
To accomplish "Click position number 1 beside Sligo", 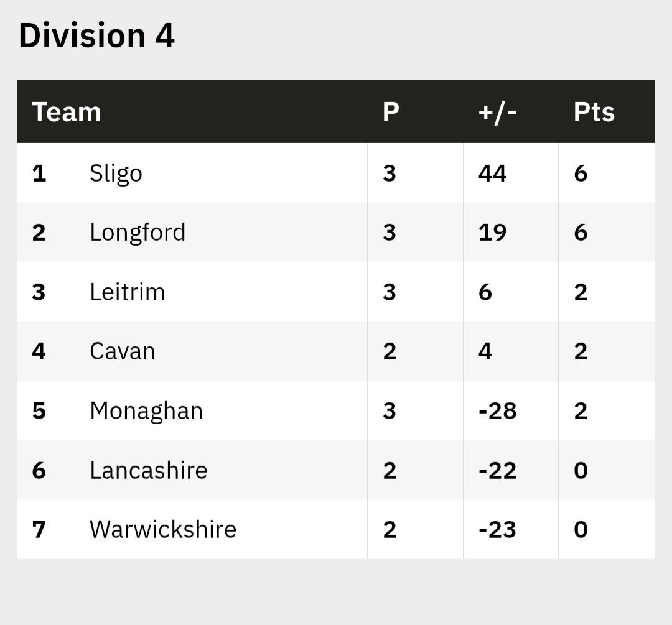I will [x=39, y=173].
